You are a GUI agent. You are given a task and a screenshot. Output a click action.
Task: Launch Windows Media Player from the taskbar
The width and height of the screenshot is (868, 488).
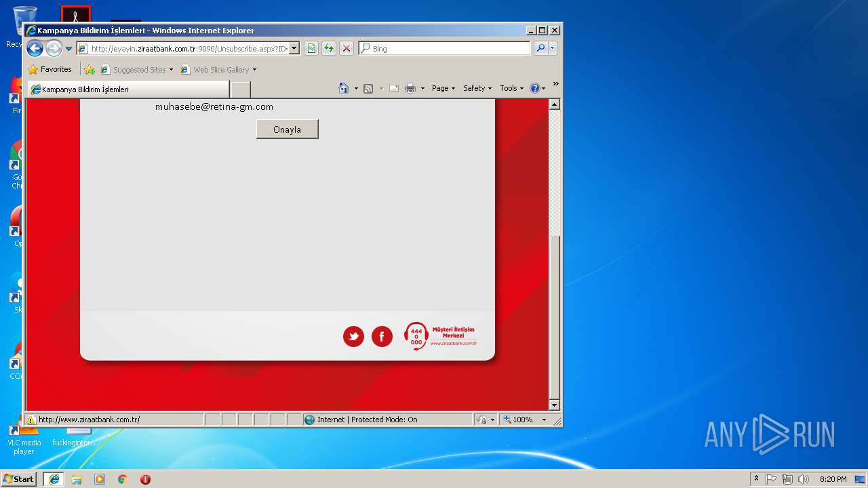pyautogui.click(x=100, y=479)
